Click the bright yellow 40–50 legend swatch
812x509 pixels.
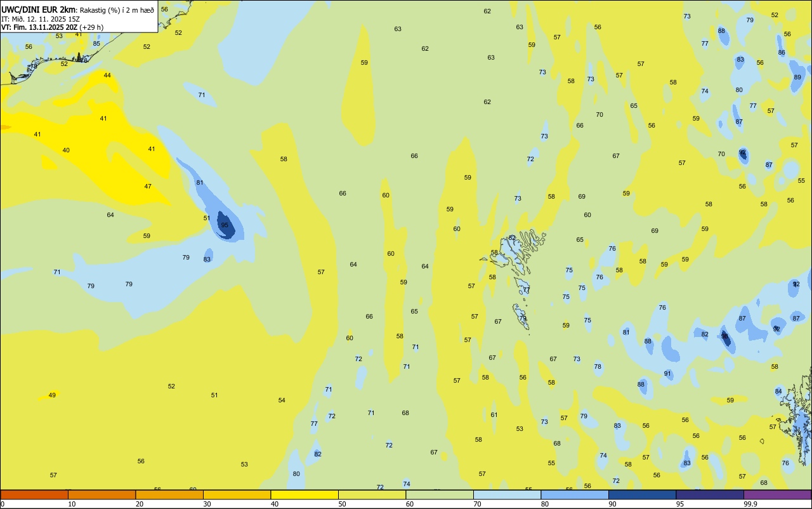tap(304, 494)
